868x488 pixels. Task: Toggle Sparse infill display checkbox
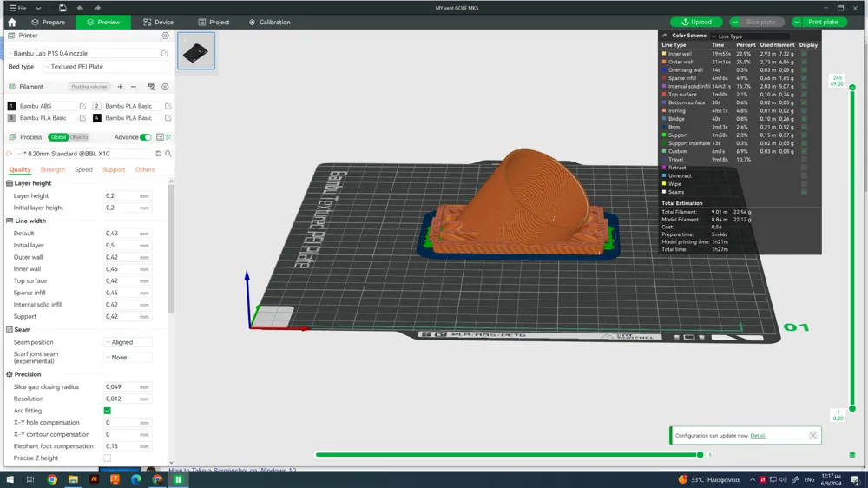(x=804, y=78)
